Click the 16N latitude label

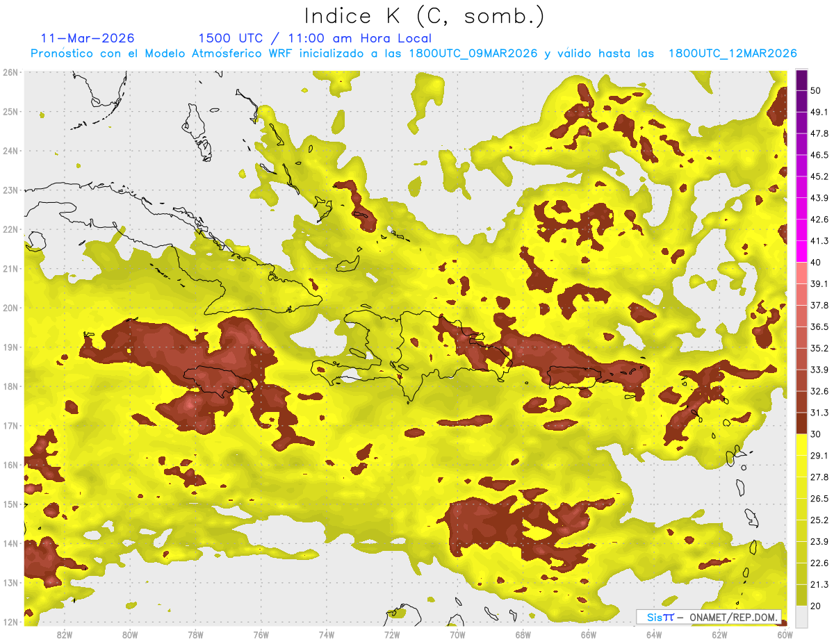pos(11,465)
